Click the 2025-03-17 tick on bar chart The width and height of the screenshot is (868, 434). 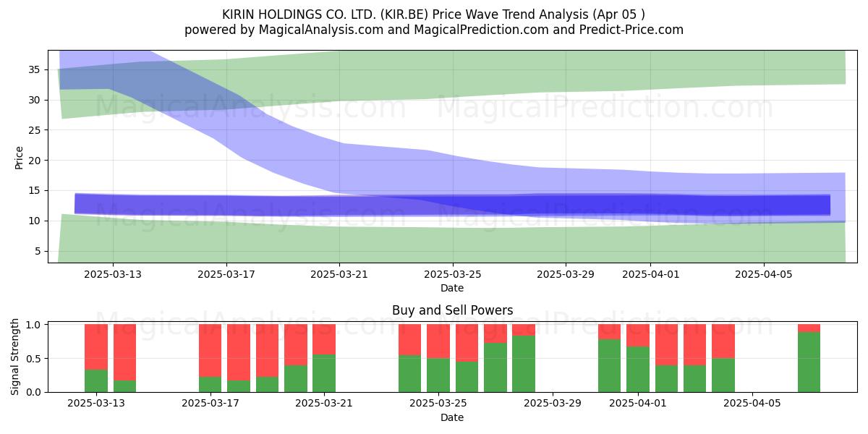[x=210, y=404]
